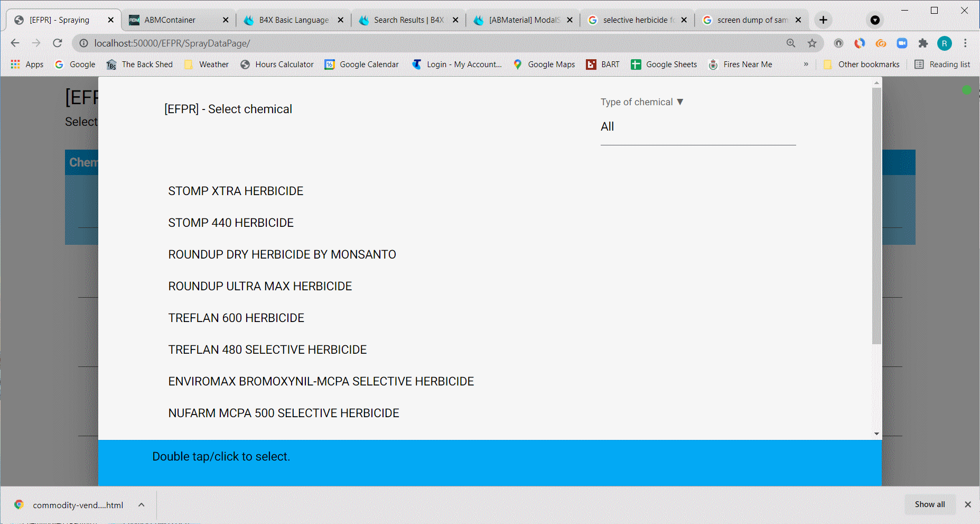The height and width of the screenshot is (524, 980).
Task: Switch to the B4X Basic Language tab
Action: tap(294, 20)
